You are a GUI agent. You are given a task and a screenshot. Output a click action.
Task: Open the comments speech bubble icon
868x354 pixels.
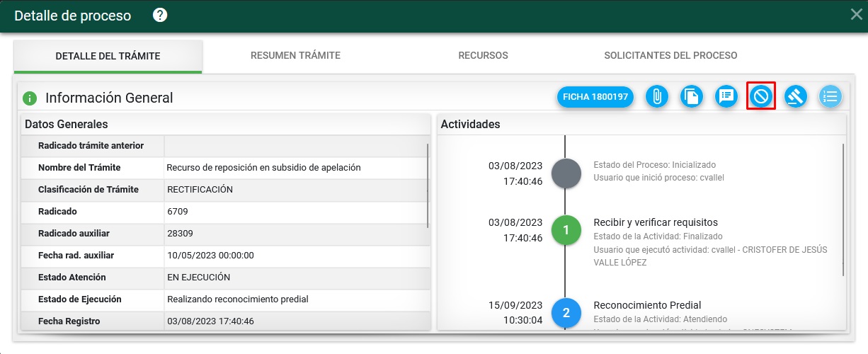click(726, 96)
